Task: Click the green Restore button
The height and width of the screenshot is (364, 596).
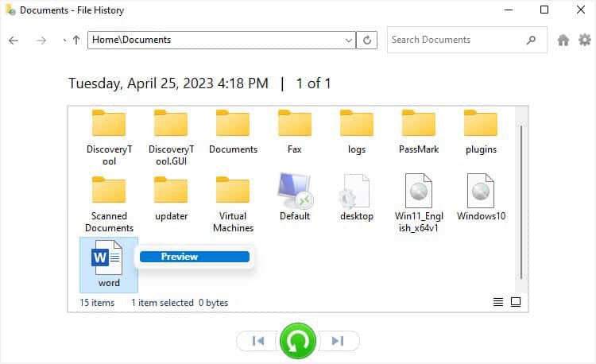Action: [x=298, y=341]
